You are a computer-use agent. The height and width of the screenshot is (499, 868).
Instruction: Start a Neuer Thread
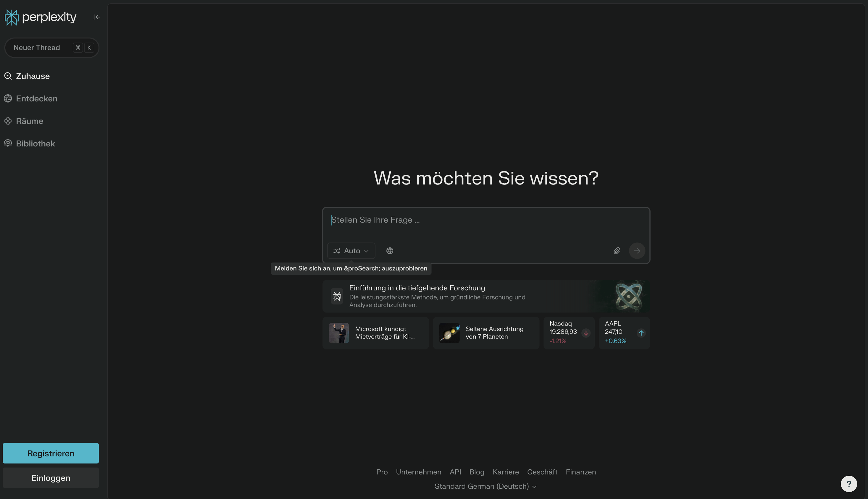point(51,48)
